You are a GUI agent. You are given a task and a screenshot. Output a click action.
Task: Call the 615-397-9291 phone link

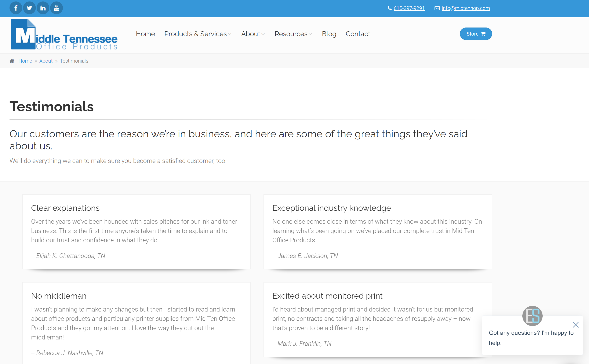pyautogui.click(x=409, y=8)
